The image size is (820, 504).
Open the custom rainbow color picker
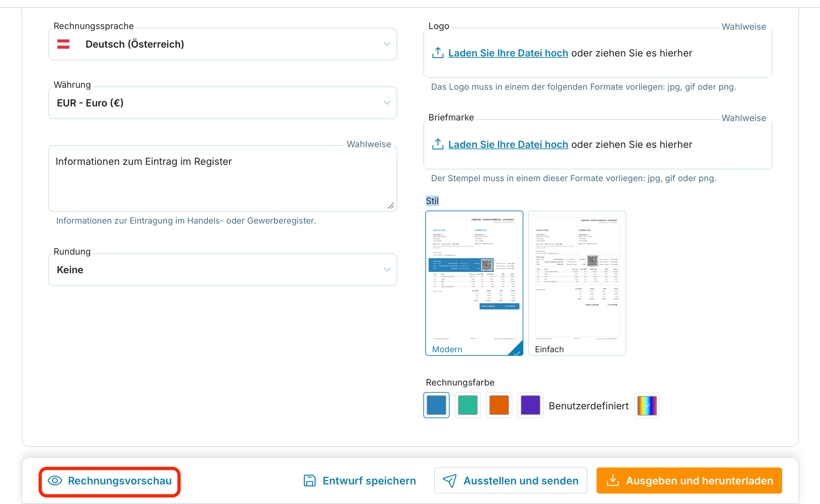pos(647,405)
